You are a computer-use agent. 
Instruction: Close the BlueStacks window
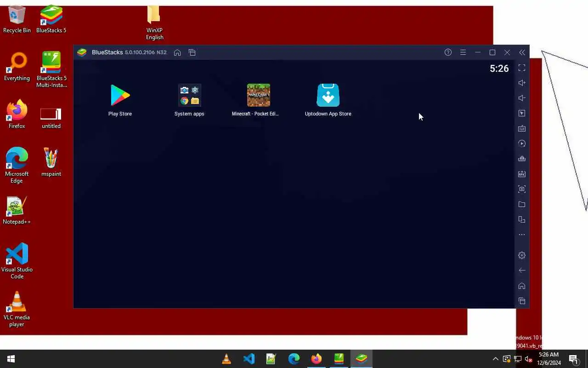(x=507, y=52)
